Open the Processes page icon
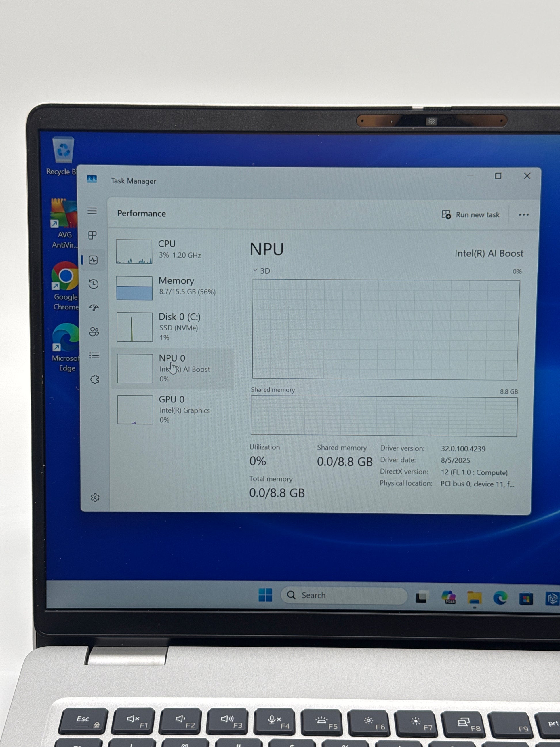This screenshot has height=747, width=560. coord(92,235)
